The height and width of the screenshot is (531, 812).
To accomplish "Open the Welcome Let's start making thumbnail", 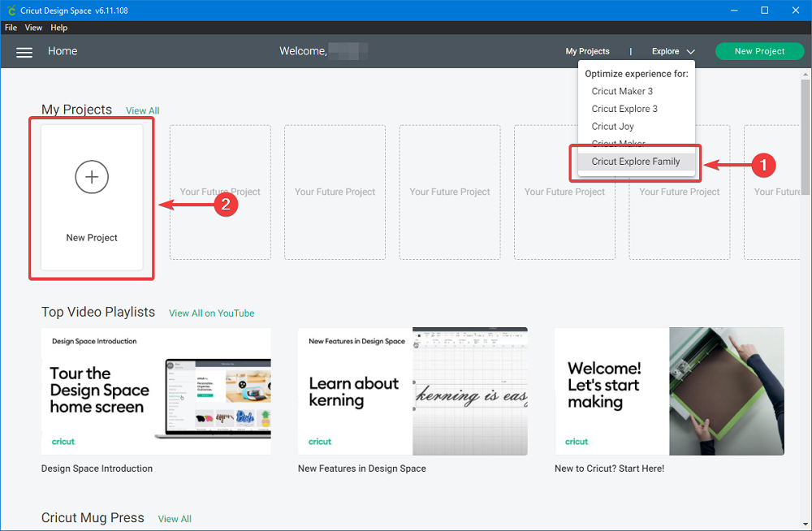I will click(669, 391).
